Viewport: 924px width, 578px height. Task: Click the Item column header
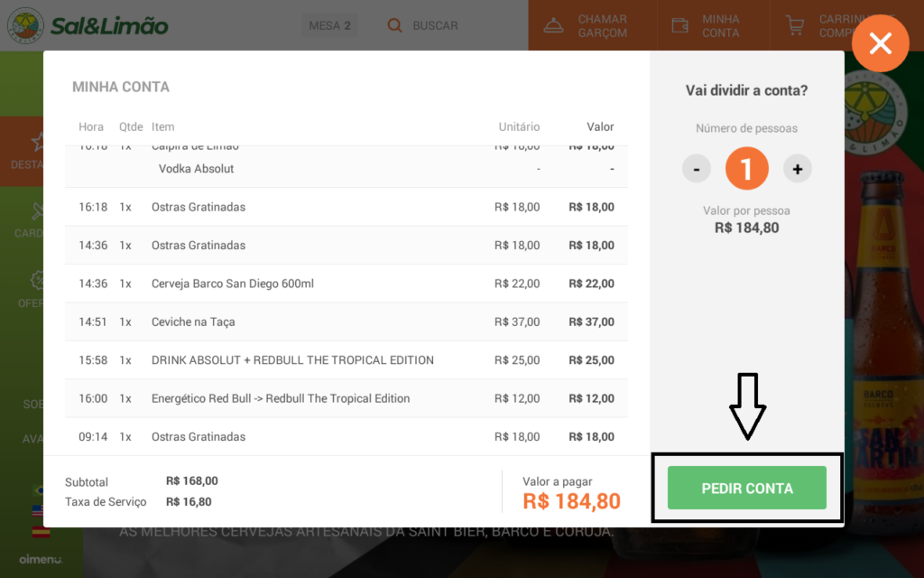(x=162, y=126)
